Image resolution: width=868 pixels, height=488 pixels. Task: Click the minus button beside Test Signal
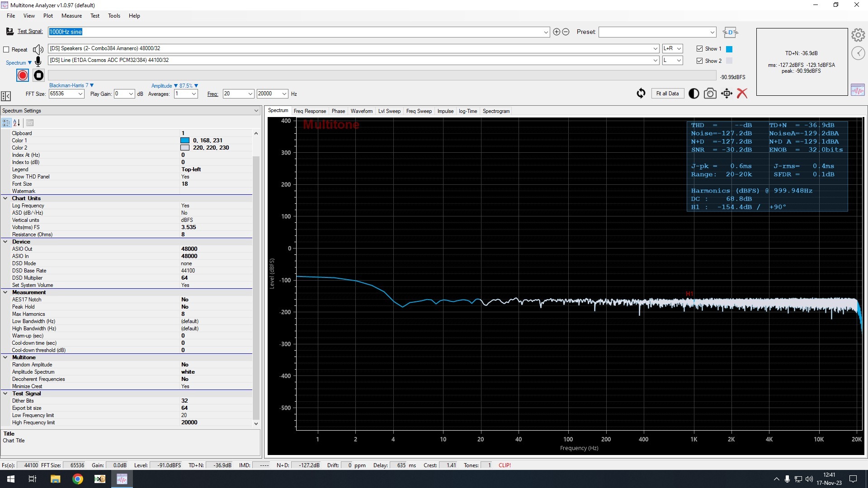pyautogui.click(x=566, y=32)
